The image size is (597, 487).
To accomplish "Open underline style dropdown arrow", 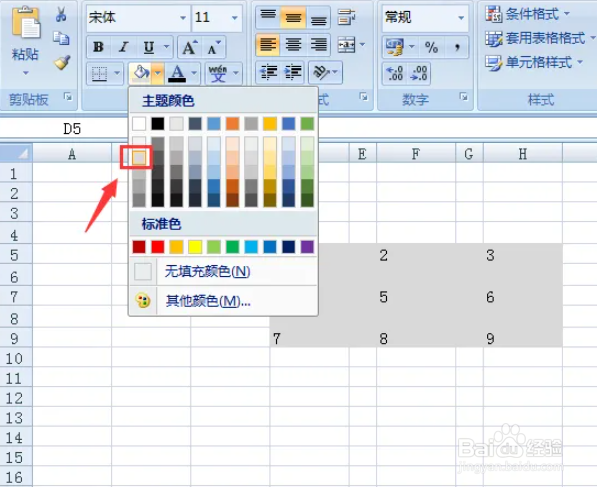I will click(166, 47).
